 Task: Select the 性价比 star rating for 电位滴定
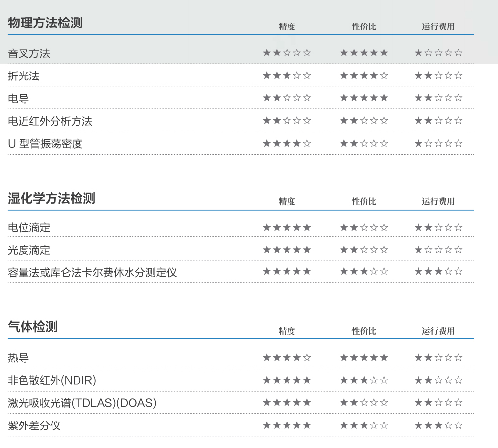(364, 228)
